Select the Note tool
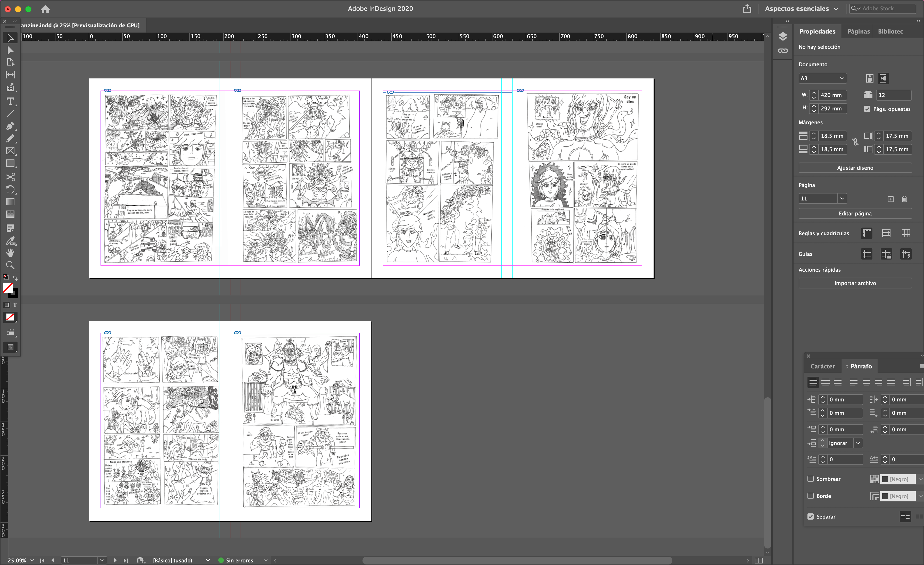 [x=10, y=228]
